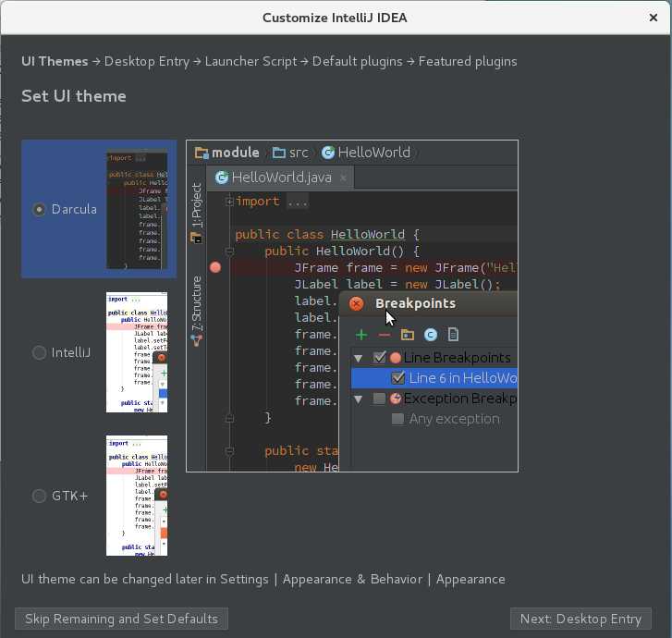This screenshot has width=672, height=638.
Task: Close the Customize IntelliJ IDEA dialog
Action: click(x=654, y=18)
